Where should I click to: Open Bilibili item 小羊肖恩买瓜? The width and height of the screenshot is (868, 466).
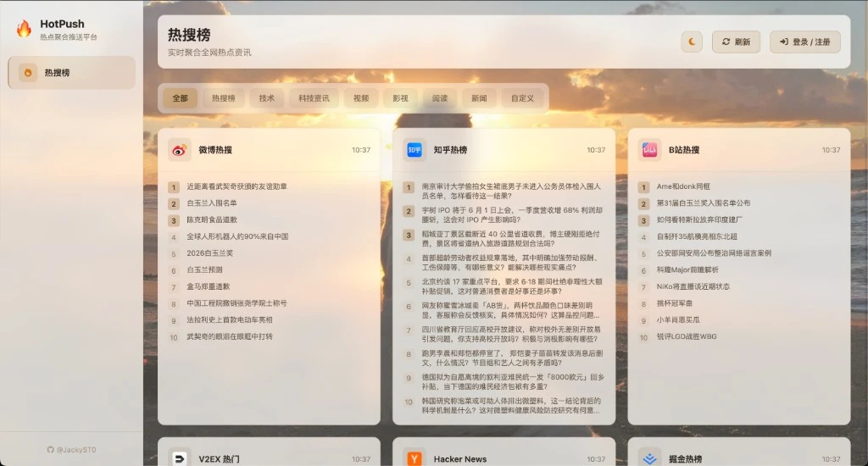point(678,320)
